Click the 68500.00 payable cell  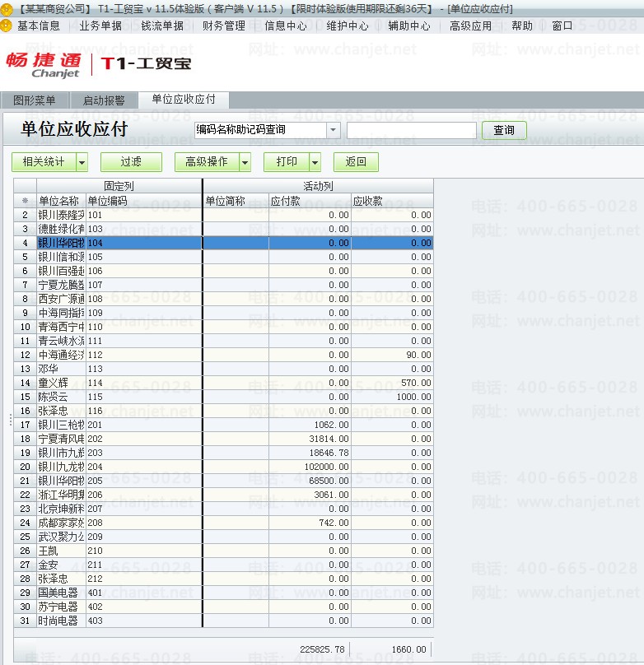pyautogui.click(x=310, y=481)
